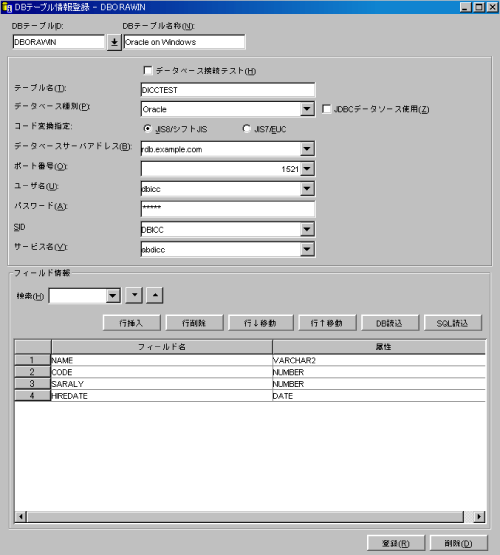Expand the サービス名 dropdown arrow
This screenshot has height=555, width=500.
[307, 249]
